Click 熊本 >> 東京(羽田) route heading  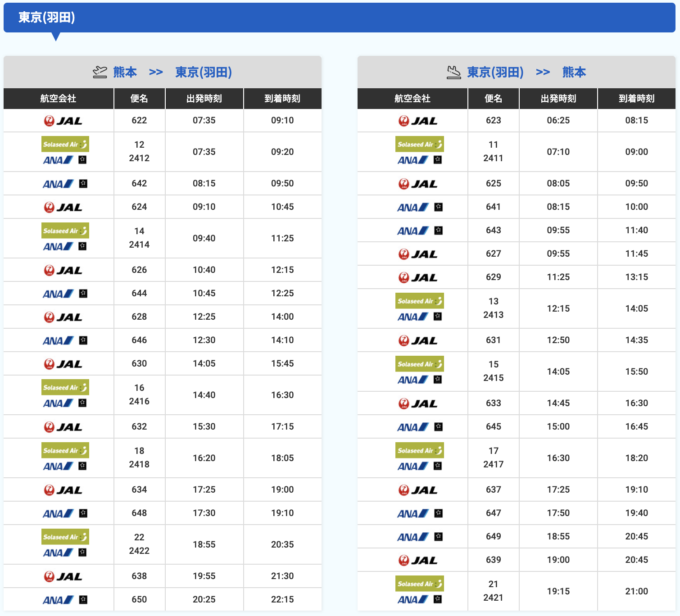coord(172,72)
